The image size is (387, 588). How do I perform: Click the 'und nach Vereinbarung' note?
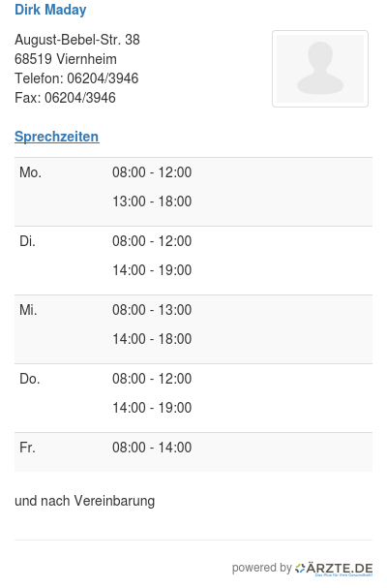pos(85,501)
